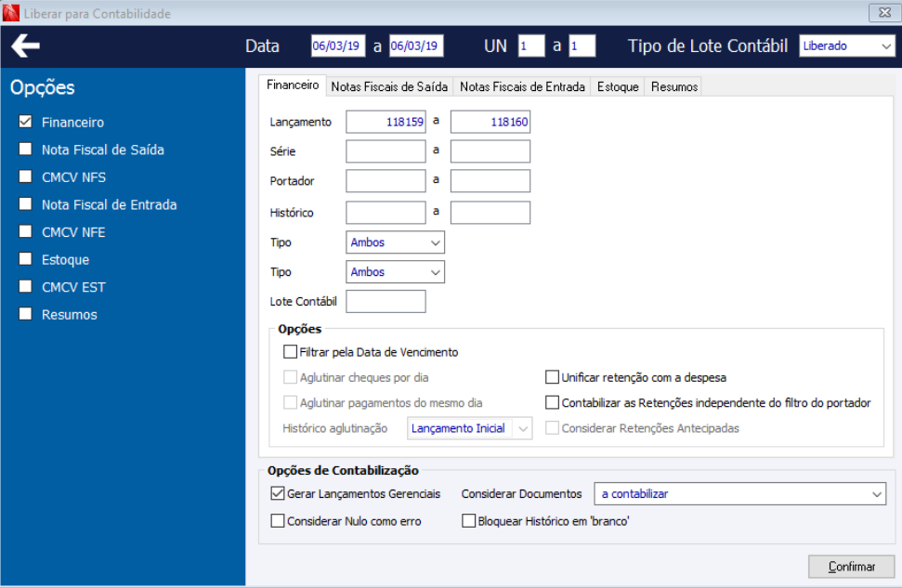This screenshot has height=588, width=902.
Task: Toggle Contabilizar as Retenções independente do filtro
Action: coord(552,402)
